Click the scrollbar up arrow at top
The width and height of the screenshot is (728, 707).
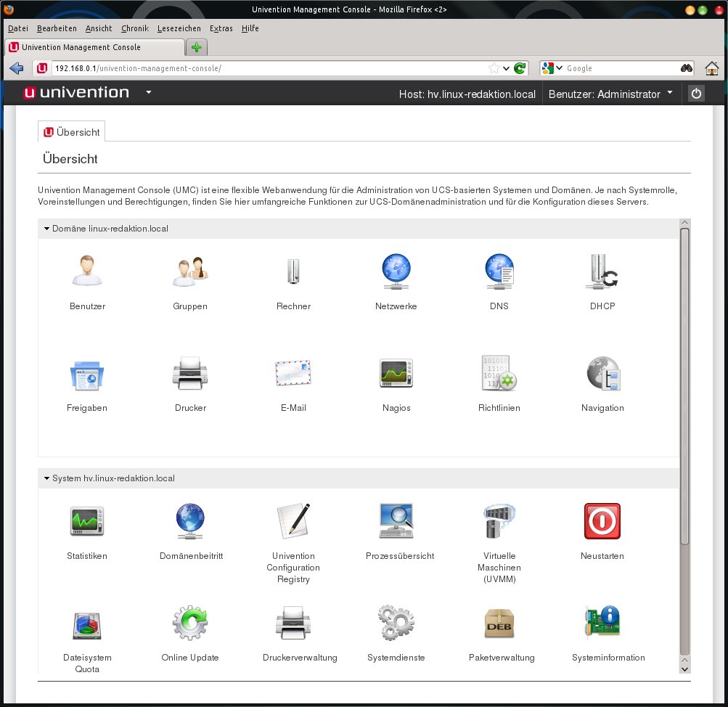684,224
